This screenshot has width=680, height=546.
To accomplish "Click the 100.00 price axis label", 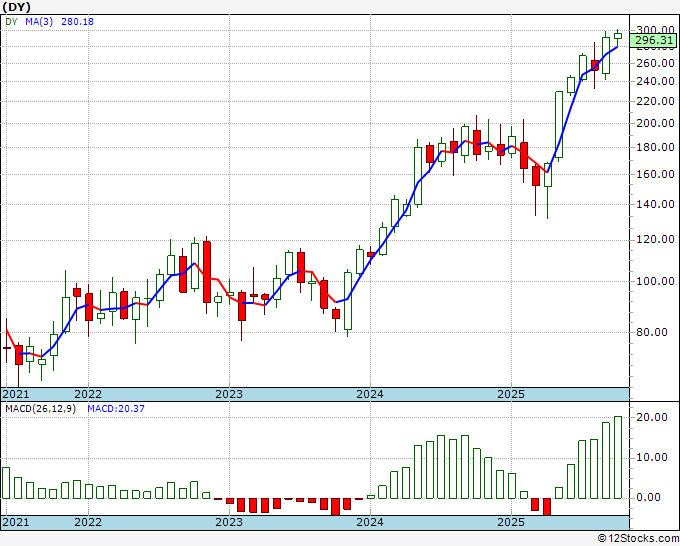I will click(655, 281).
